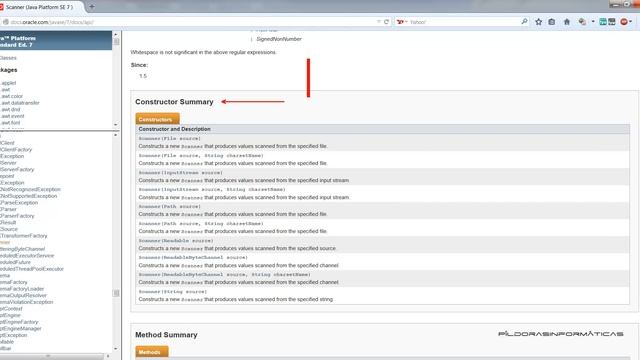The height and width of the screenshot is (360, 640).
Task: Open the AdBlock icon dropdown arrow
Action: pos(631,22)
